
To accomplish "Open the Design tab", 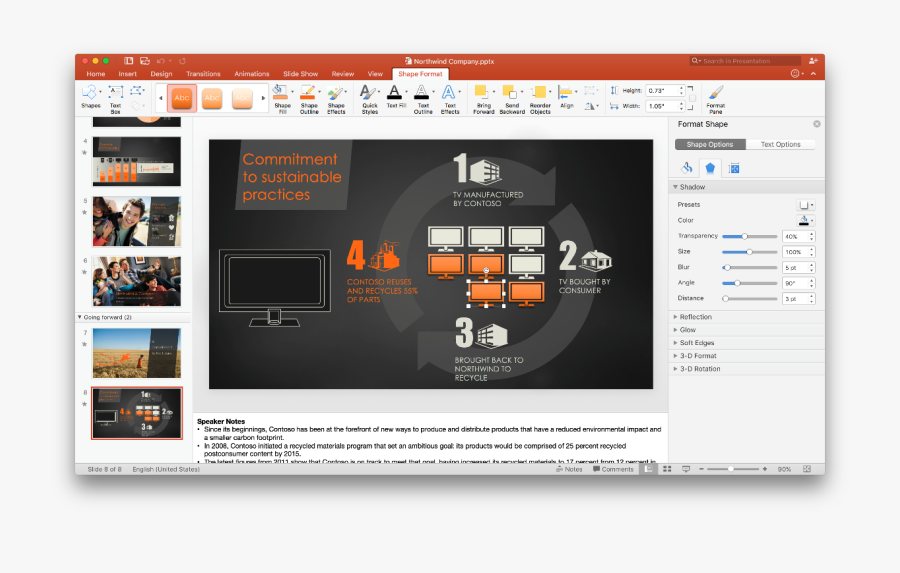I will tap(161, 74).
